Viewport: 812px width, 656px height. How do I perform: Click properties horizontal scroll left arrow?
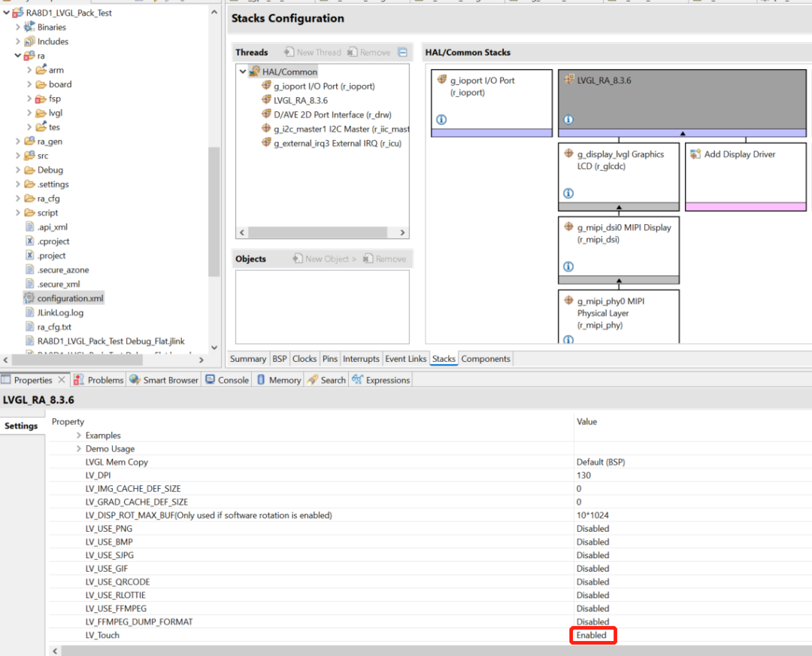pos(56,651)
